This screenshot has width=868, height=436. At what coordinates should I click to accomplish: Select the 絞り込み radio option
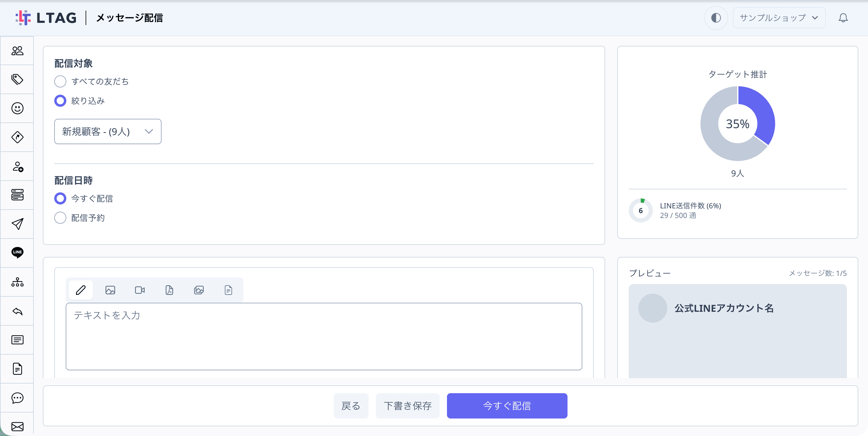(x=60, y=100)
